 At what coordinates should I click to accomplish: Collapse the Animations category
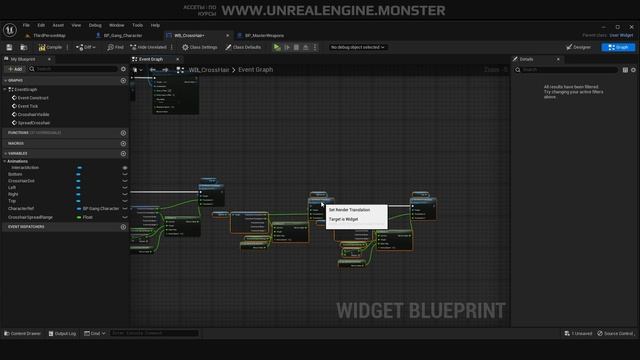click(x=5, y=161)
